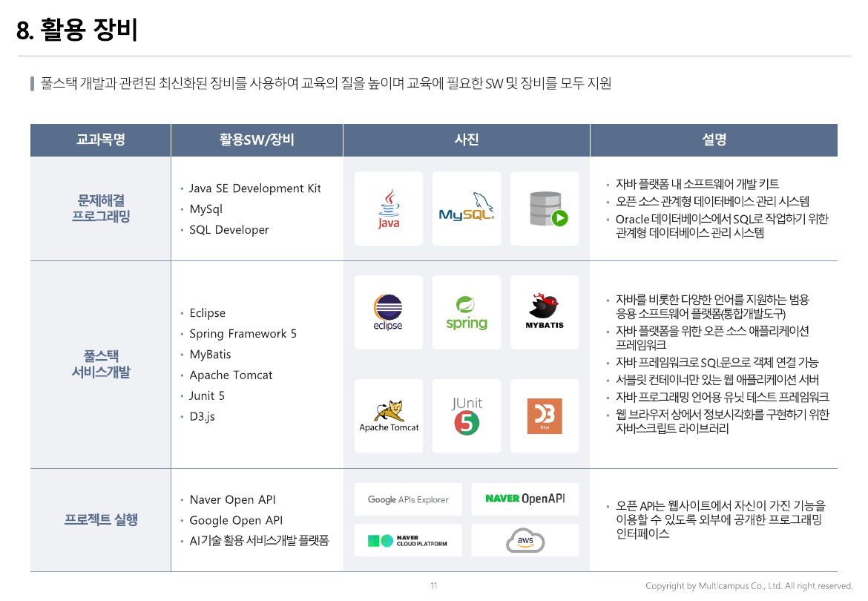Select the Spring Framework 5 list item
The width and height of the screenshot is (868, 601).
pos(243,334)
